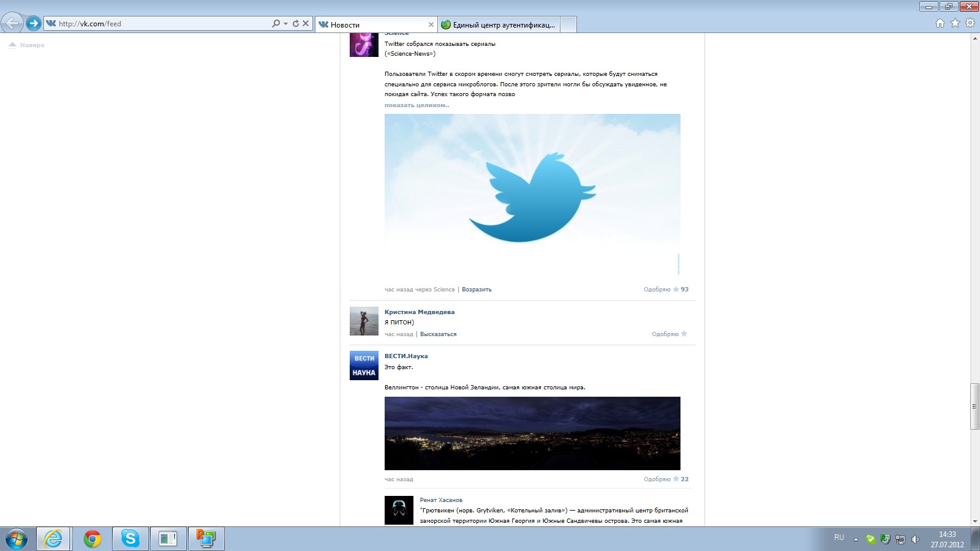Click the Наверх back-to-top link

click(x=27, y=45)
